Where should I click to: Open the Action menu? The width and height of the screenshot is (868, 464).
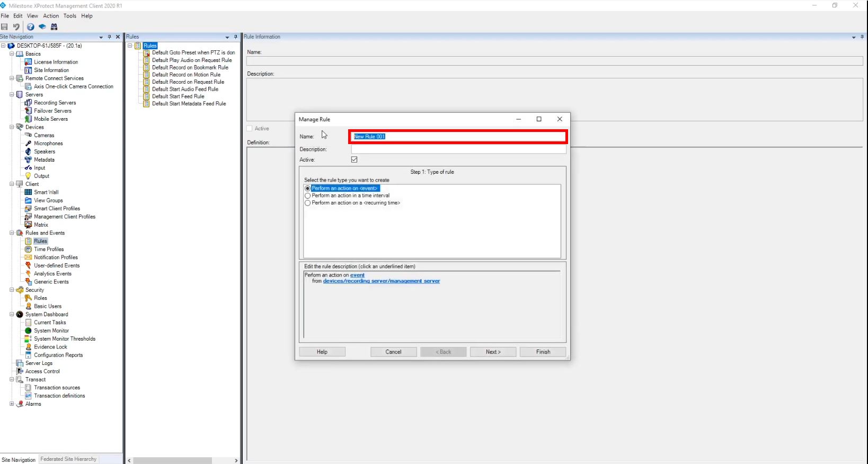pyautogui.click(x=51, y=16)
